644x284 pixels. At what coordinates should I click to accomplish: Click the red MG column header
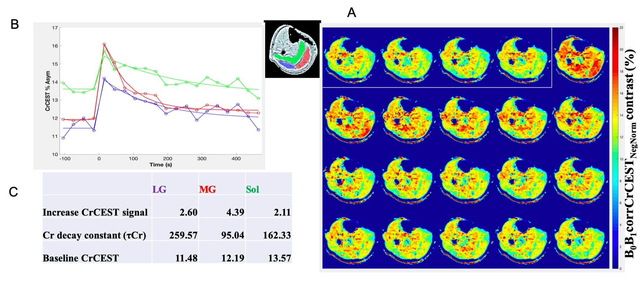pos(207,190)
